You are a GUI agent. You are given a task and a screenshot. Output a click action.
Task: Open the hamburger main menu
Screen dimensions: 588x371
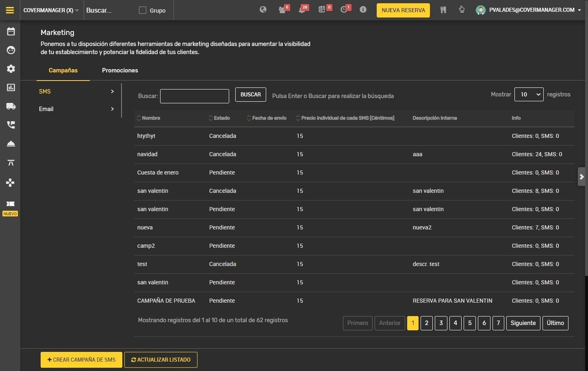[x=10, y=10]
